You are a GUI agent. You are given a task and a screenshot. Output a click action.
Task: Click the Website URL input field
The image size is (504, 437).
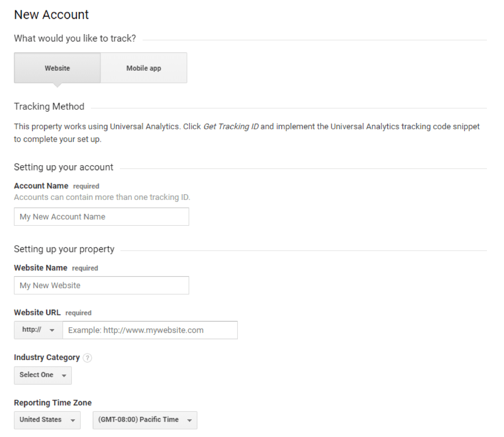pyautogui.click(x=150, y=330)
